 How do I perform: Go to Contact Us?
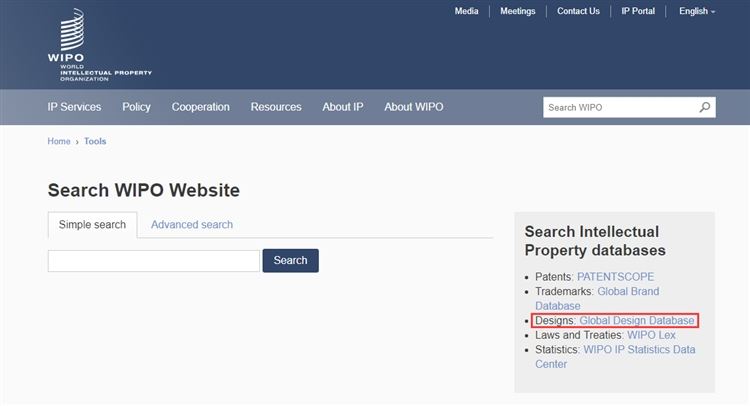click(578, 11)
